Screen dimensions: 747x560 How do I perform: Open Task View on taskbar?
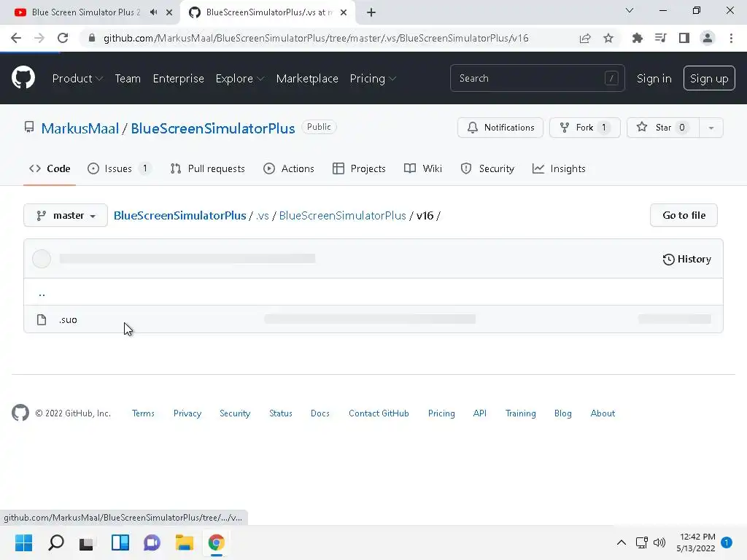87,542
